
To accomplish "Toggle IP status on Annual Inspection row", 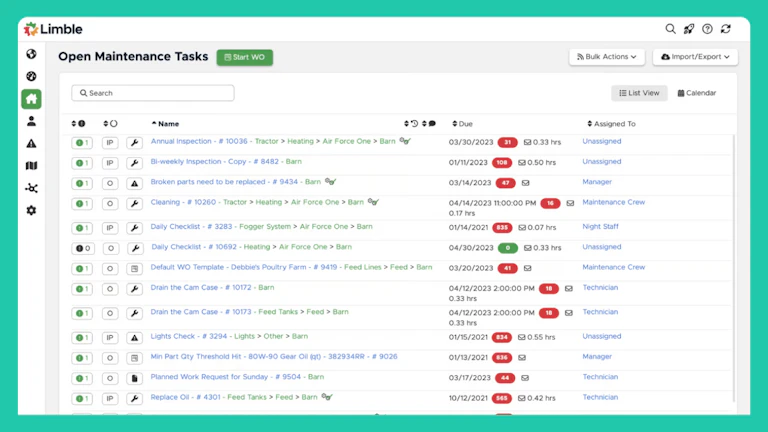I will (110, 143).
